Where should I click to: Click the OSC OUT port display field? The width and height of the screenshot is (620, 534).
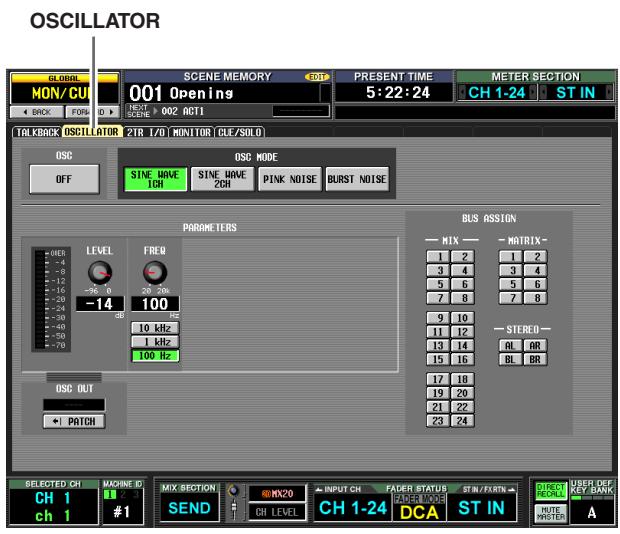coord(74,405)
